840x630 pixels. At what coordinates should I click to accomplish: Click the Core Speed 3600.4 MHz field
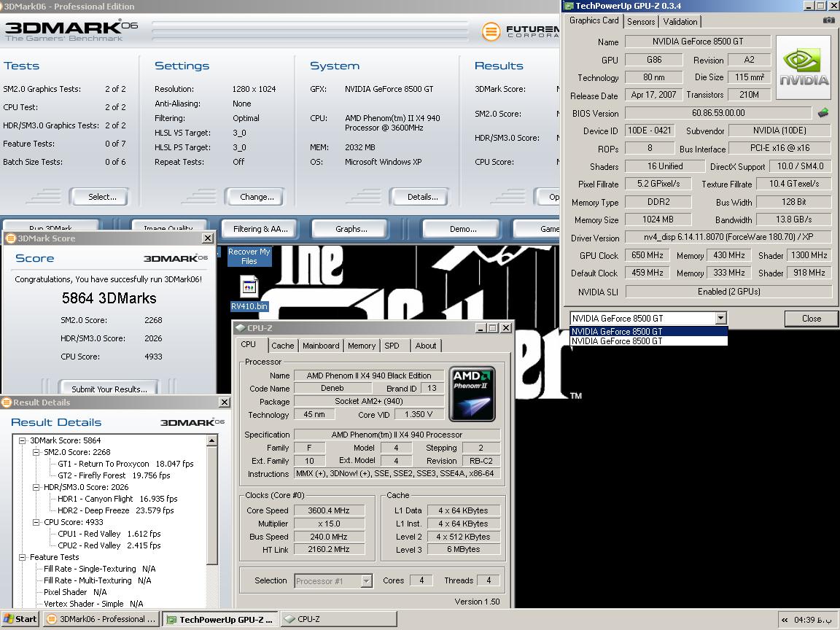[328, 510]
